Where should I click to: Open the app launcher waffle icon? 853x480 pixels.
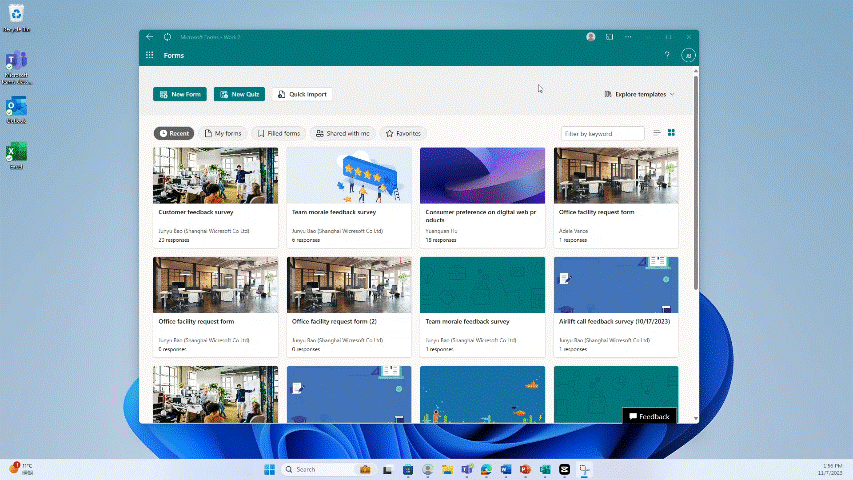pyautogui.click(x=150, y=56)
